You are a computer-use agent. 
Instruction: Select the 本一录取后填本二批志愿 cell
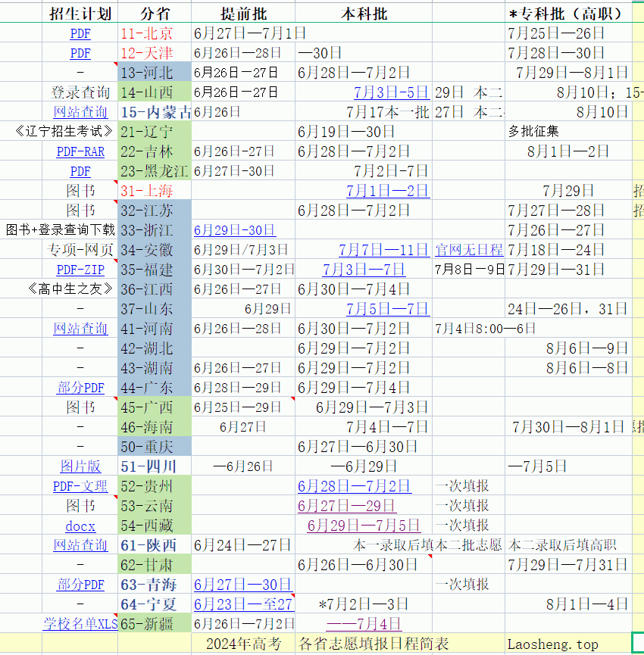tap(427, 545)
